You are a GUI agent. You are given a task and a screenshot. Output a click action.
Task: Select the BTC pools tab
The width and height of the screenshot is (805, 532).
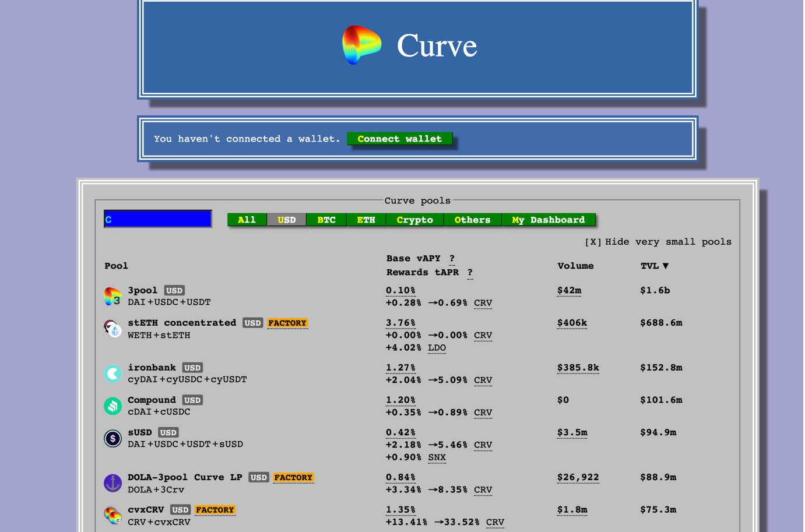tap(326, 220)
